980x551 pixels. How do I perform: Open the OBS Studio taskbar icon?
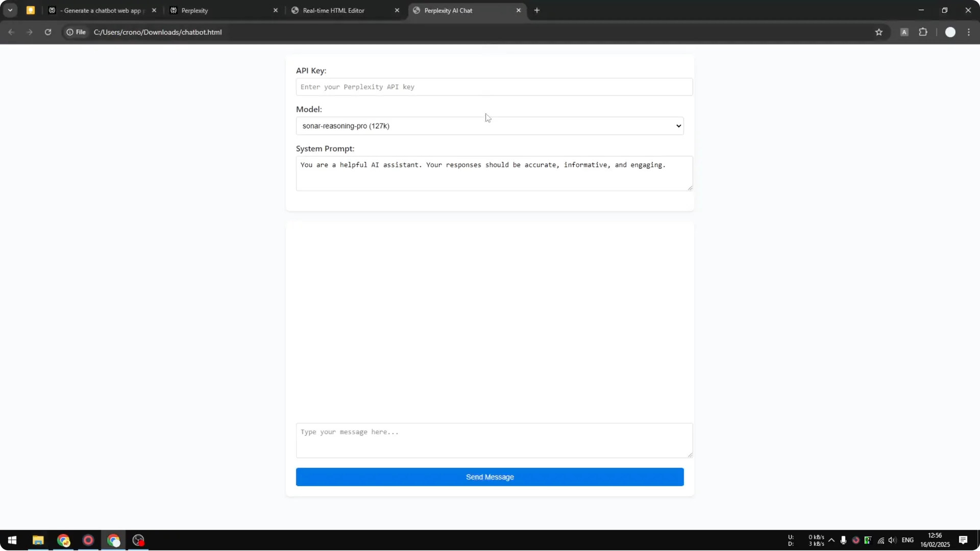click(x=137, y=540)
